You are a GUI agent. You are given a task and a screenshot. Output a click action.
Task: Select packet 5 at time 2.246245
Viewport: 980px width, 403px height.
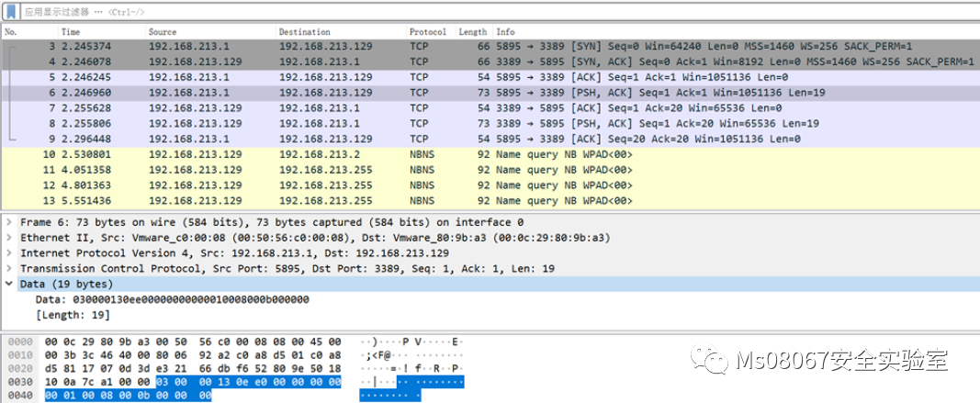[490, 77]
